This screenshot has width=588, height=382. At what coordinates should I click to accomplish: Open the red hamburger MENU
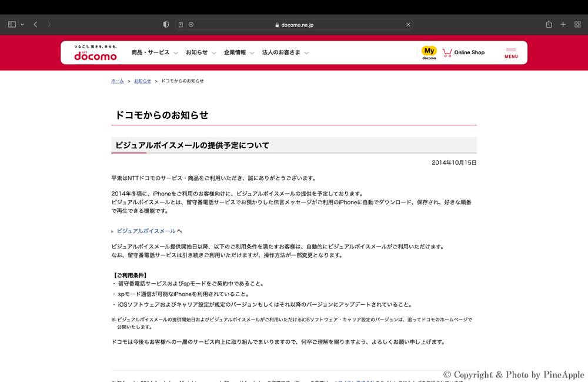point(511,53)
